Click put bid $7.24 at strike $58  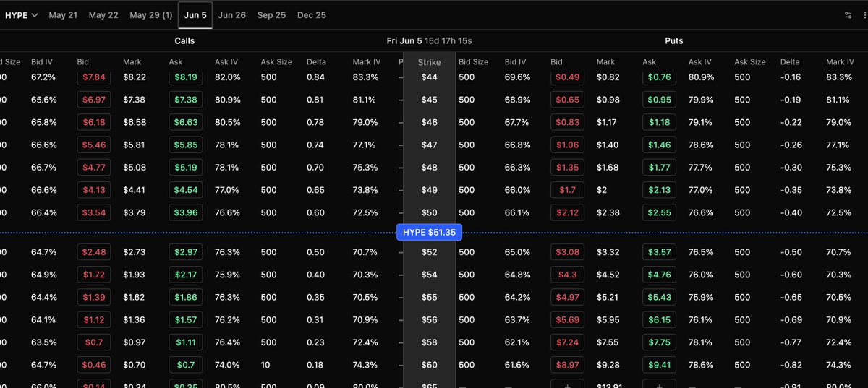pos(568,342)
